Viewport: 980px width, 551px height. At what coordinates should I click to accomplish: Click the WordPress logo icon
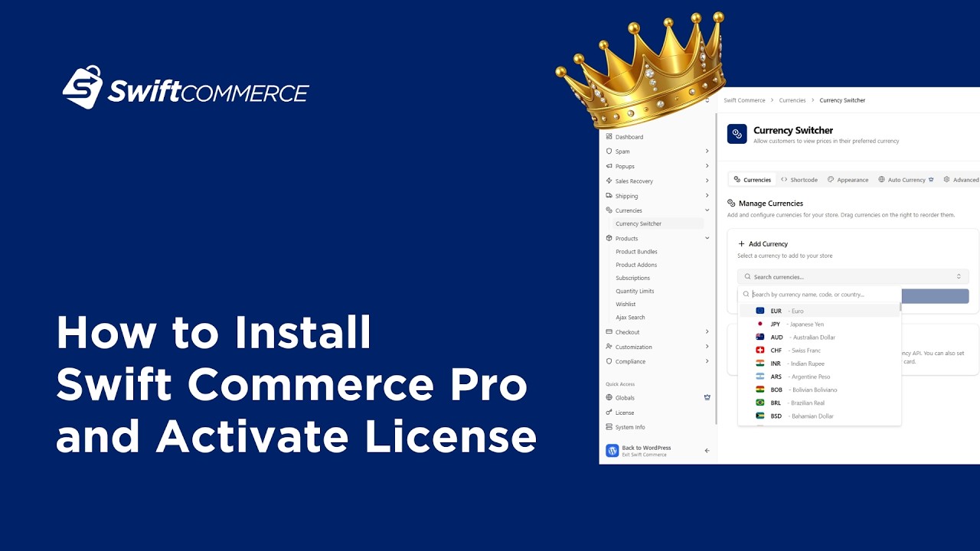click(x=612, y=451)
